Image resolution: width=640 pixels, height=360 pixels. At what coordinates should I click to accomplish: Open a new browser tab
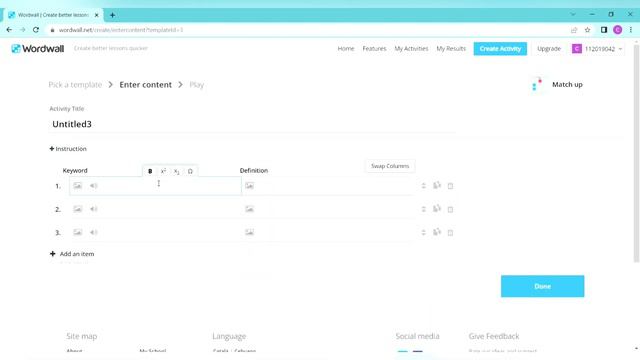(x=112, y=15)
